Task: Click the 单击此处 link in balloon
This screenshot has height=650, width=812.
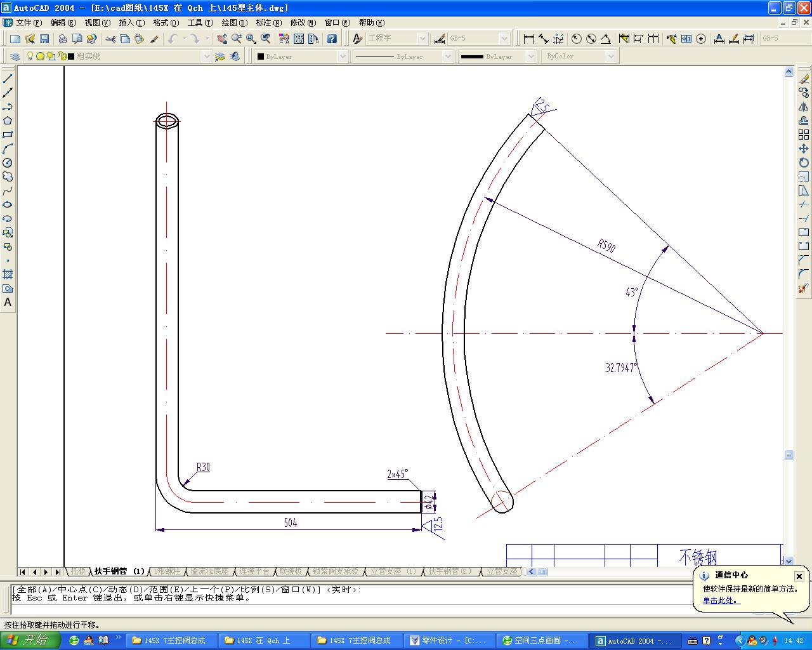Action: 720,600
